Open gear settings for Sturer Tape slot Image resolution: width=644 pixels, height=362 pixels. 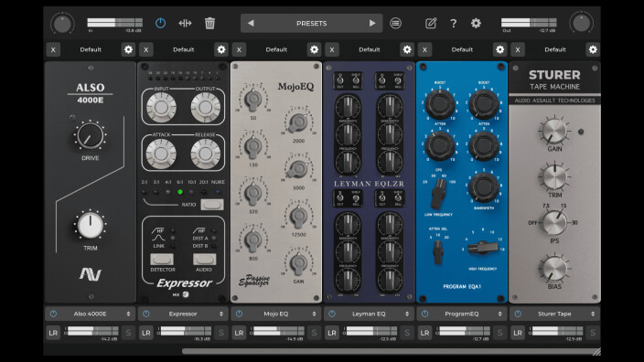[593, 49]
